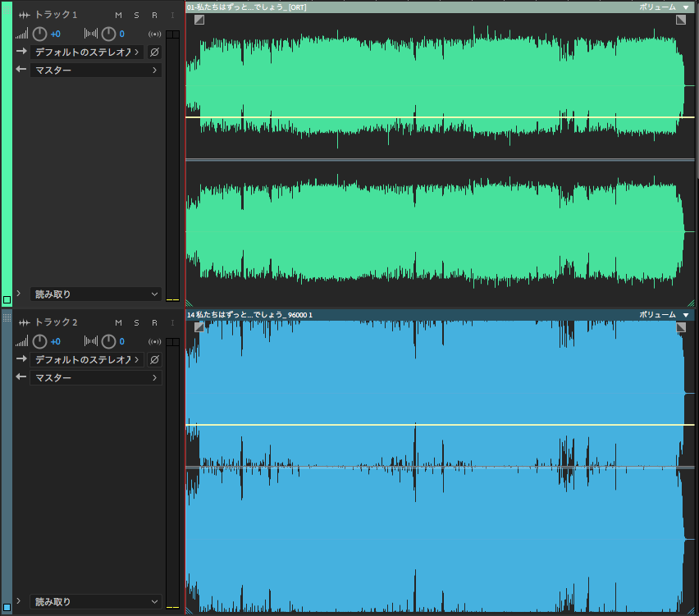Expand Track 1 automation lanes chevron

[18, 294]
